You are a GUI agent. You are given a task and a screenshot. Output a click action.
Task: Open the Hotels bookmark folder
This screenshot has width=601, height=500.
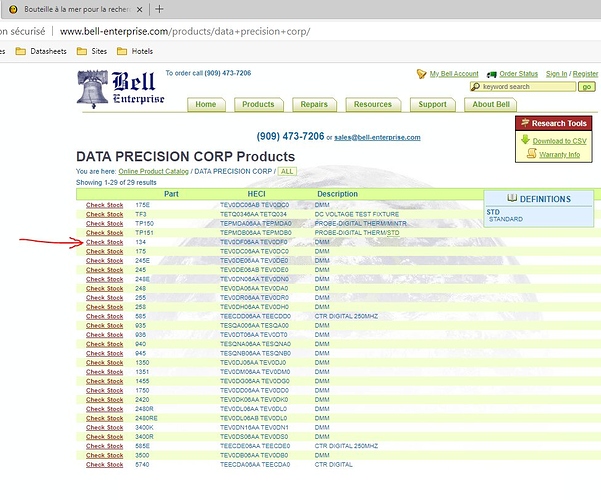click(135, 51)
